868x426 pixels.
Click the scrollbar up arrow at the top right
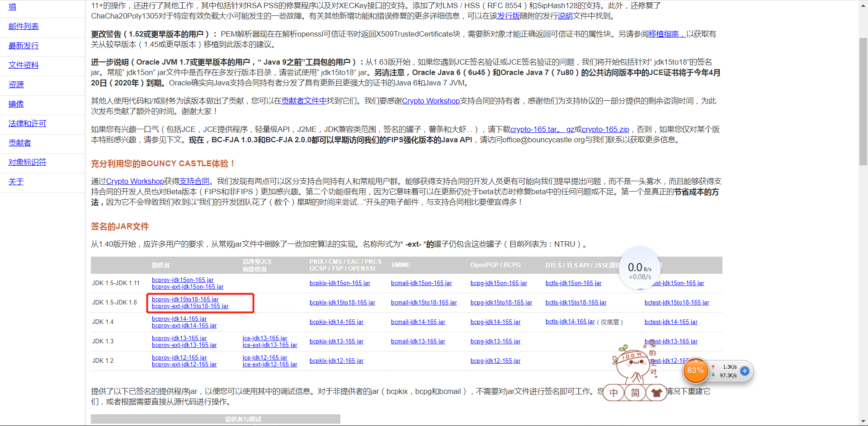pos(863,4)
